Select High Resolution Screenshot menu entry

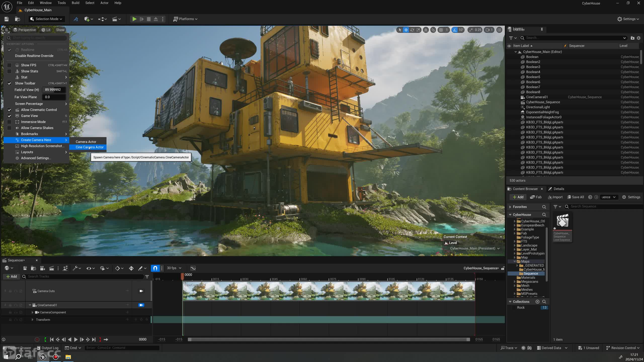click(x=36, y=146)
